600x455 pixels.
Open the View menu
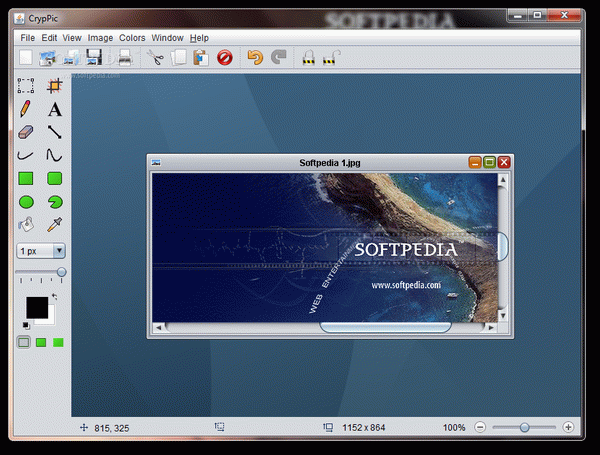(72, 38)
